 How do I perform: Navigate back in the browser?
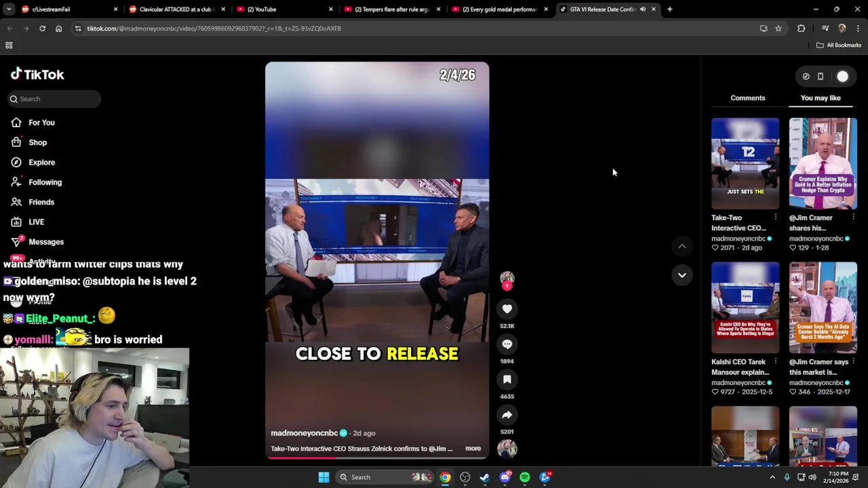pos(9,28)
